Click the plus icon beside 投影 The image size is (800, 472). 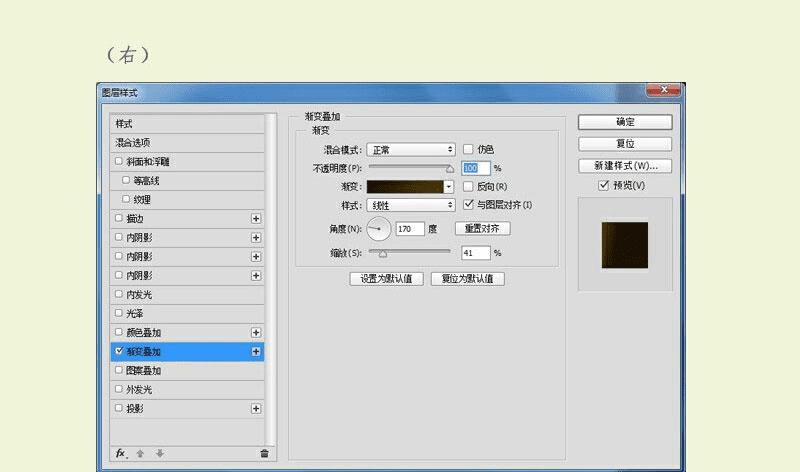tap(256, 409)
